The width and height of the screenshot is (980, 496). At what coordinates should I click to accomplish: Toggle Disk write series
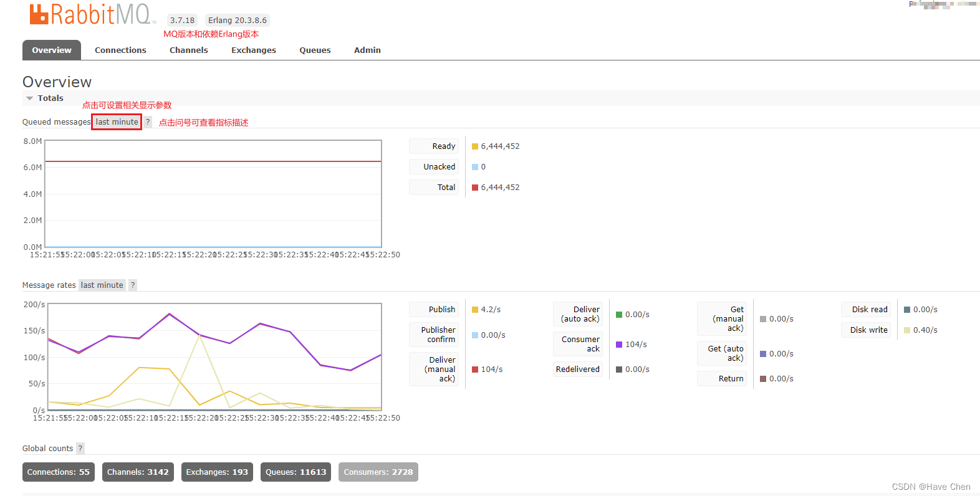click(x=866, y=330)
